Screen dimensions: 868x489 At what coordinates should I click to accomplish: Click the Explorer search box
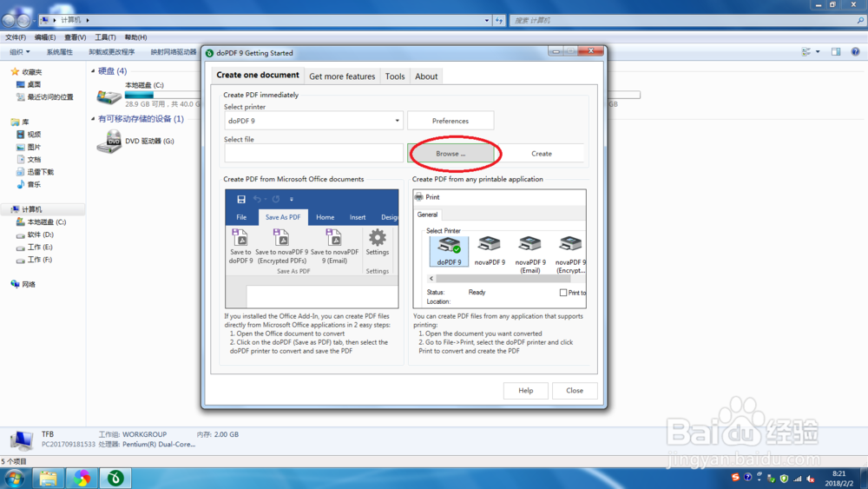687,21
